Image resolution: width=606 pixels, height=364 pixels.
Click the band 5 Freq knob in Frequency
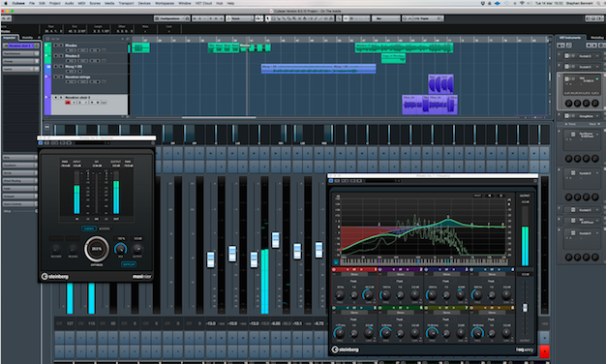click(340, 333)
